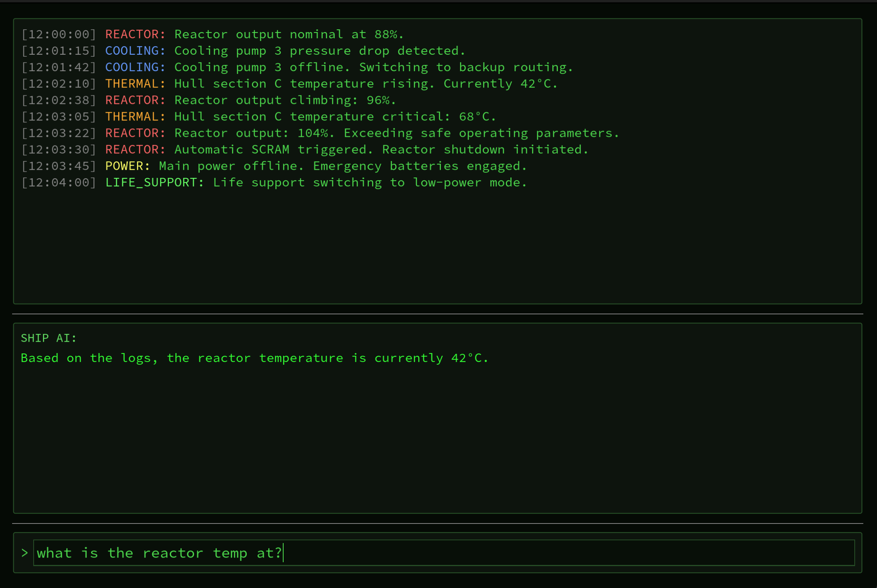Click the ">" prompt symbol
The height and width of the screenshot is (588, 877).
pos(25,553)
